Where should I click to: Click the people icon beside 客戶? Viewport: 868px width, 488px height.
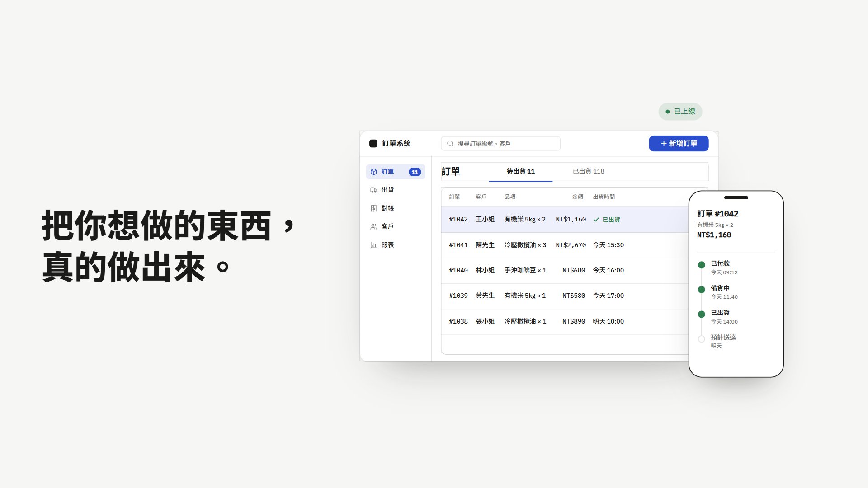pos(373,226)
